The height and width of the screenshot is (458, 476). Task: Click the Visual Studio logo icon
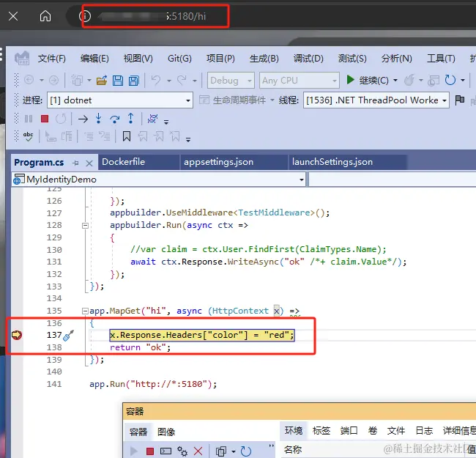click(x=22, y=58)
